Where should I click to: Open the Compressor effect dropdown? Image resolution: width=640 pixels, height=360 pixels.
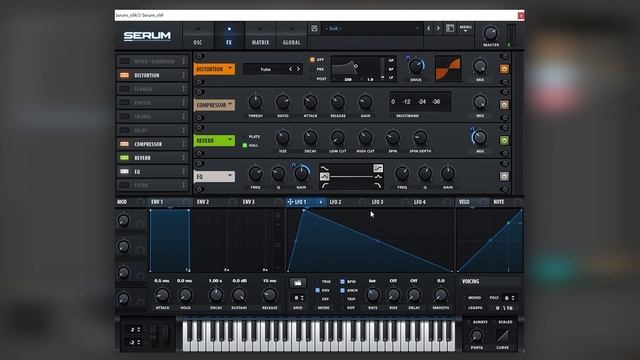(214, 105)
